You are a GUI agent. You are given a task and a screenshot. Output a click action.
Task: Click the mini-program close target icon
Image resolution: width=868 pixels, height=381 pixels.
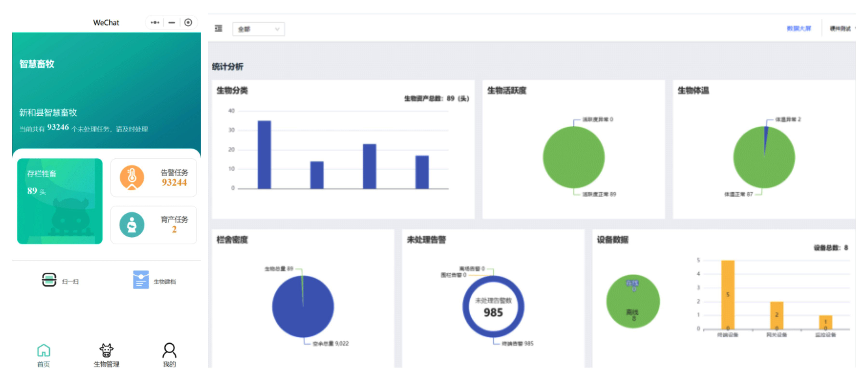[188, 23]
